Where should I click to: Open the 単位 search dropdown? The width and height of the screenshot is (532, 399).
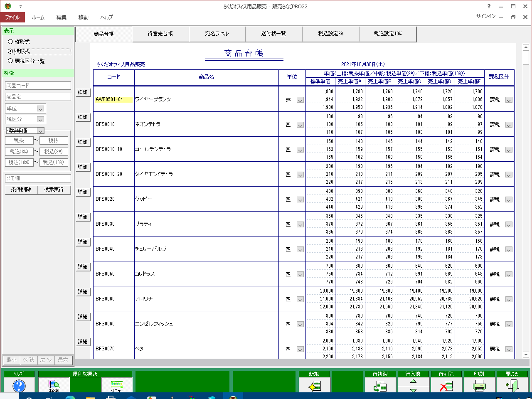click(x=40, y=108)
